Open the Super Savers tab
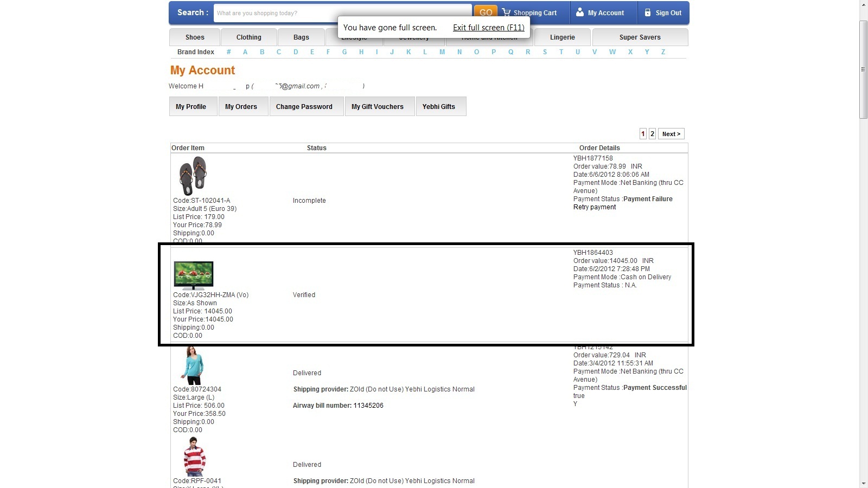This screenshot has height=488, width=868. coord(640,37)
